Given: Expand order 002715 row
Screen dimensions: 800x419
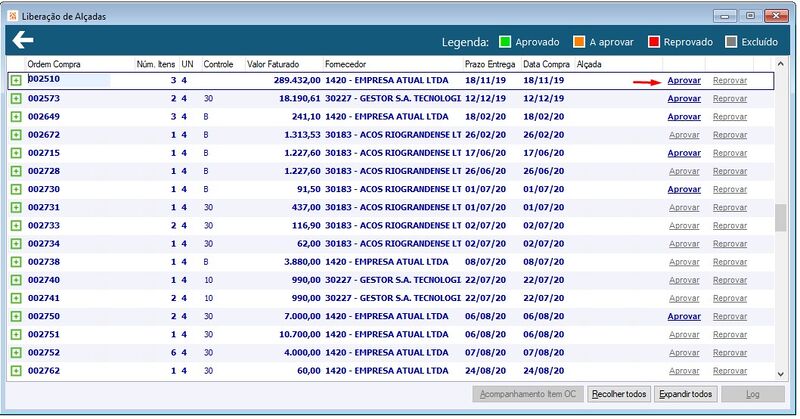Looking at the screenshot, I should tap(16, 153).
